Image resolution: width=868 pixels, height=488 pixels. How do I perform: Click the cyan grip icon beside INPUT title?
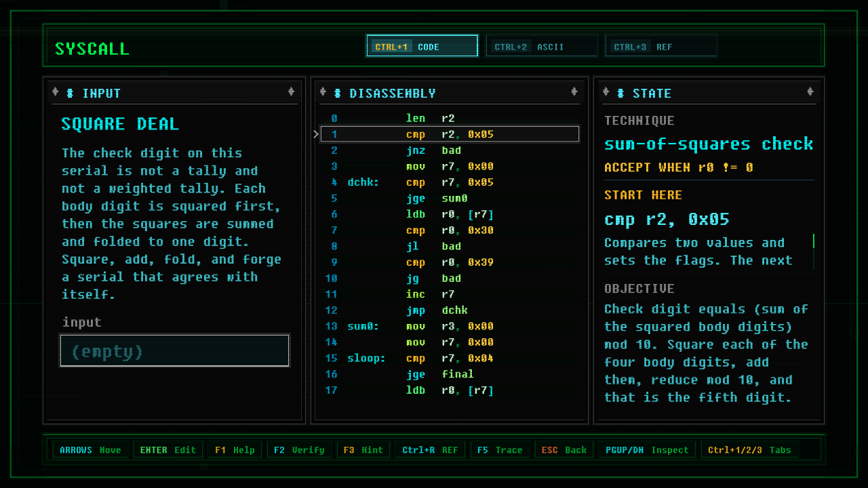tap(70, 93)
